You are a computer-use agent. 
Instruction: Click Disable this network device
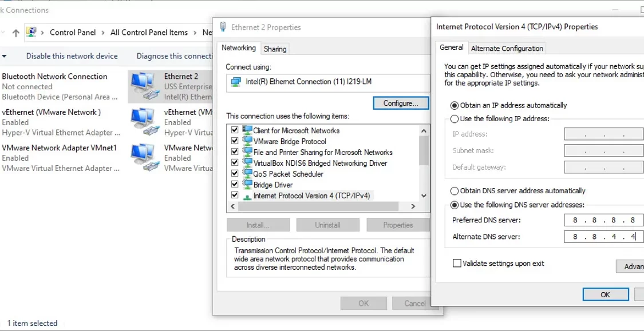click(x=72, y=56)
